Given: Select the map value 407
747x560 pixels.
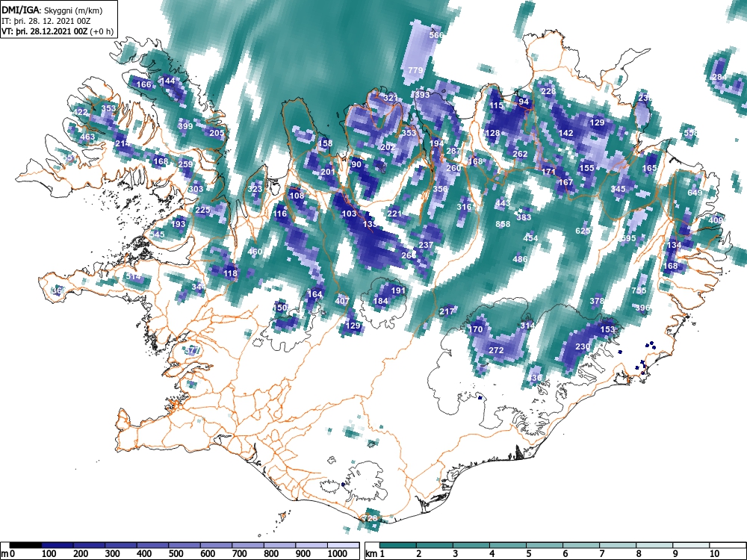Looking at the screenshot, I should tap(342, 300).
